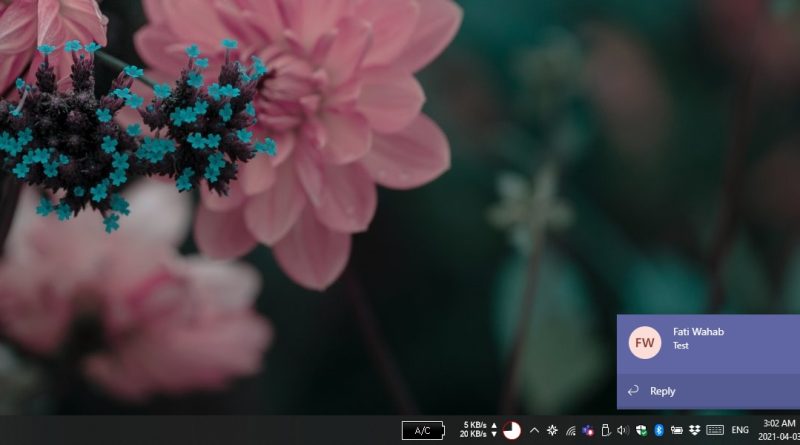Screen dimensions: 800x445
Task: Open the Wi-Fi network tray icon
Action: point(570,431)
